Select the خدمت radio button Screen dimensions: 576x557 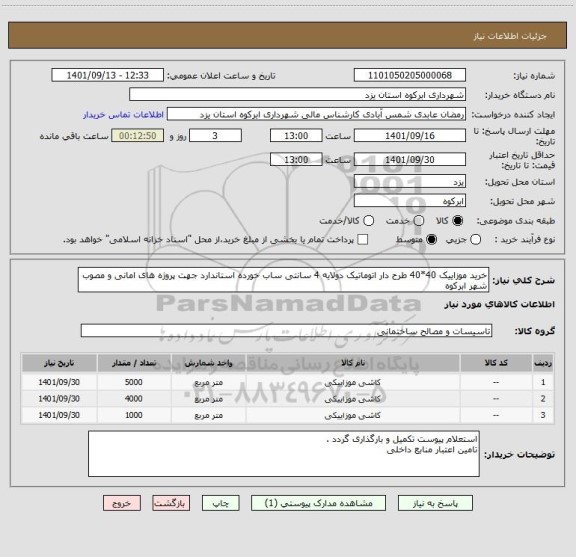click(419, 221)
